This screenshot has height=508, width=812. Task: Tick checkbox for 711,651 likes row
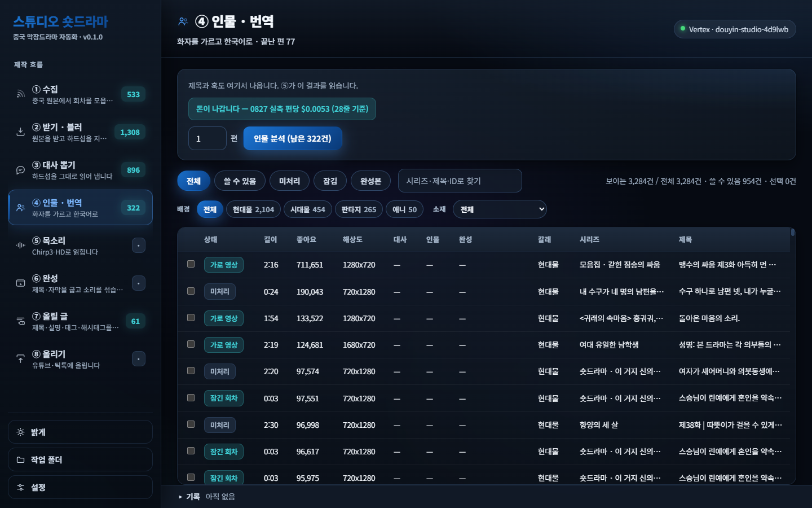point(191,264)
